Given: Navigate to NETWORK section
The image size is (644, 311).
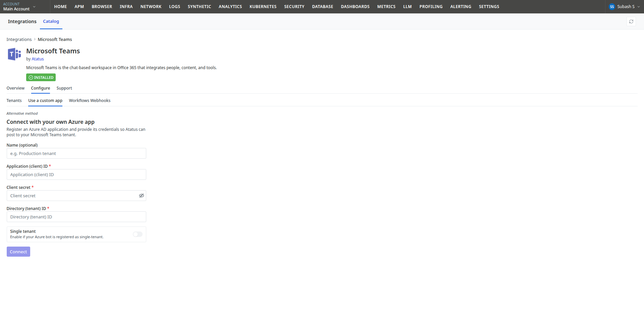Looking at the screenshot, I should click(x=151, y=7).
